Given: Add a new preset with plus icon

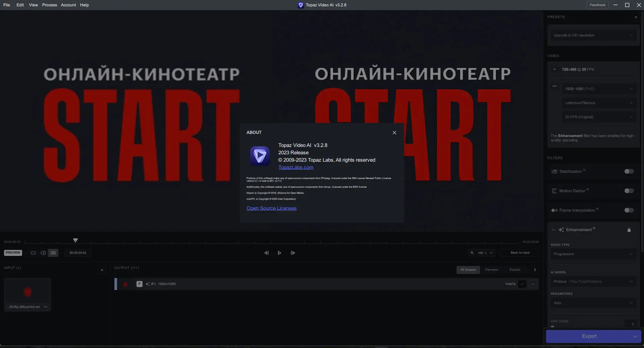Looking at the screenshot, I should [636, 17].
